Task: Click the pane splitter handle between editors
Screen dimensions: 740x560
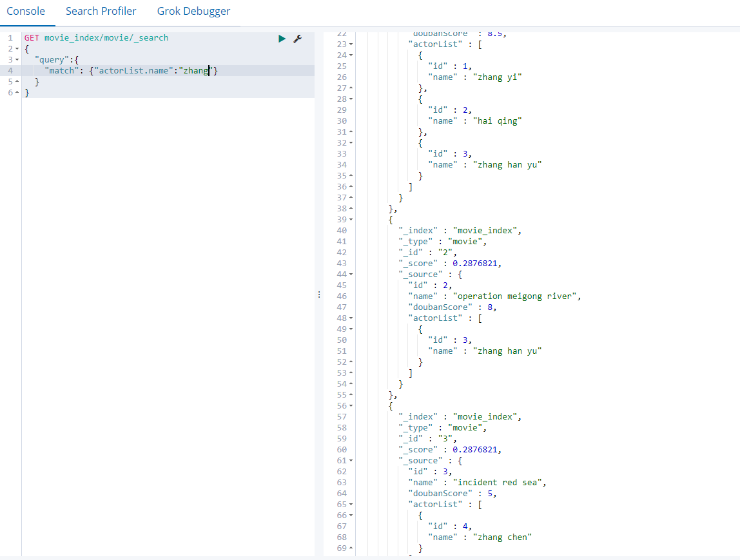Action: point(319,294)
